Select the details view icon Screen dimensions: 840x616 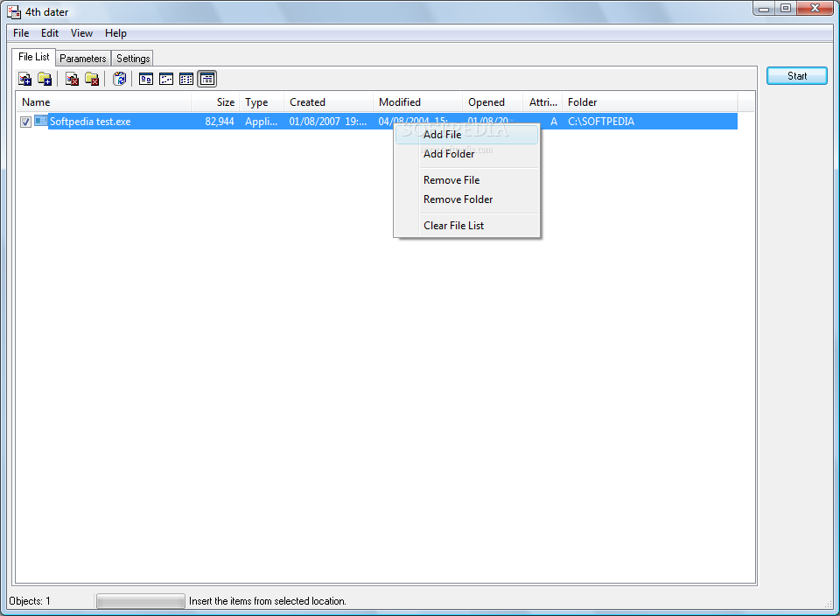206,80
